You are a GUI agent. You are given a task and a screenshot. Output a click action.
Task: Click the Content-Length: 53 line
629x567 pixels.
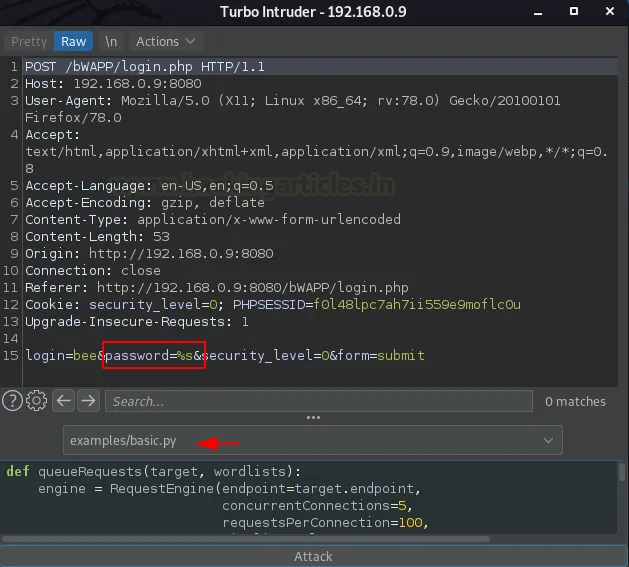(97, 237)
